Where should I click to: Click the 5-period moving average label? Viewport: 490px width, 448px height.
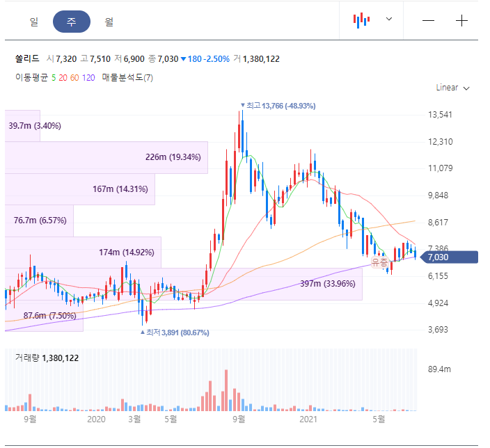54,78
